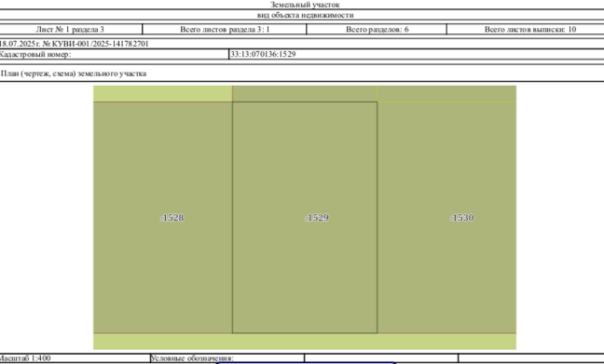Select the "План (чертеж, схема) земельного участка" title
Viewport: 604px width, 364px height.
click(74, 74)
